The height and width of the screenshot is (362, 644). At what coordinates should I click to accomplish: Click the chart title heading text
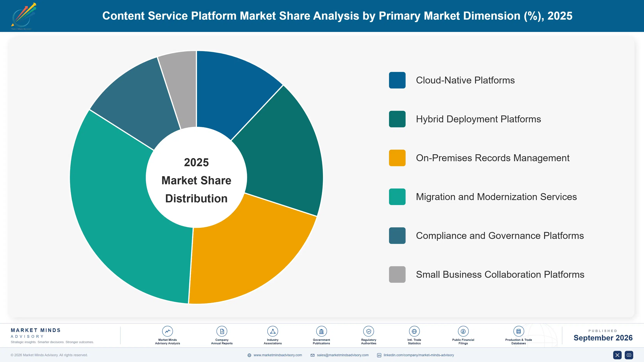(x=337, y=16)
